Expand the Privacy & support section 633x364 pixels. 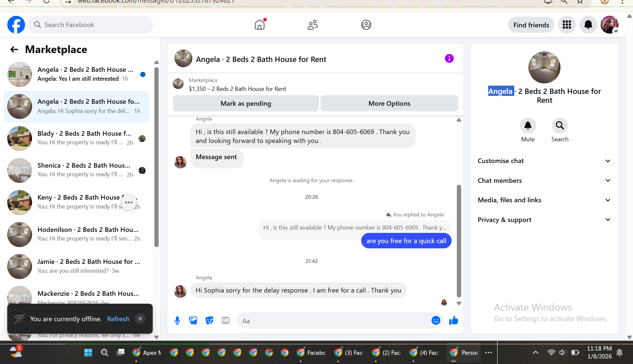[x=544, y=220]
